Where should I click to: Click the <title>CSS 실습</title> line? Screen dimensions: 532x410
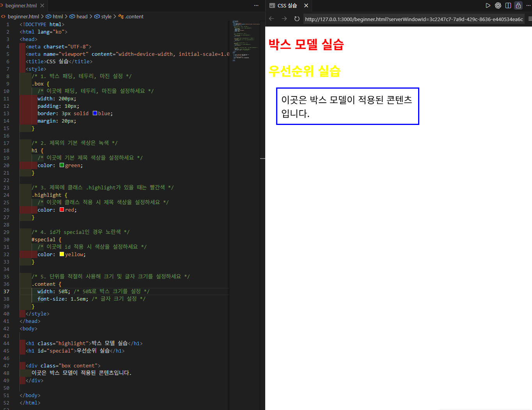tap(59, 61)
